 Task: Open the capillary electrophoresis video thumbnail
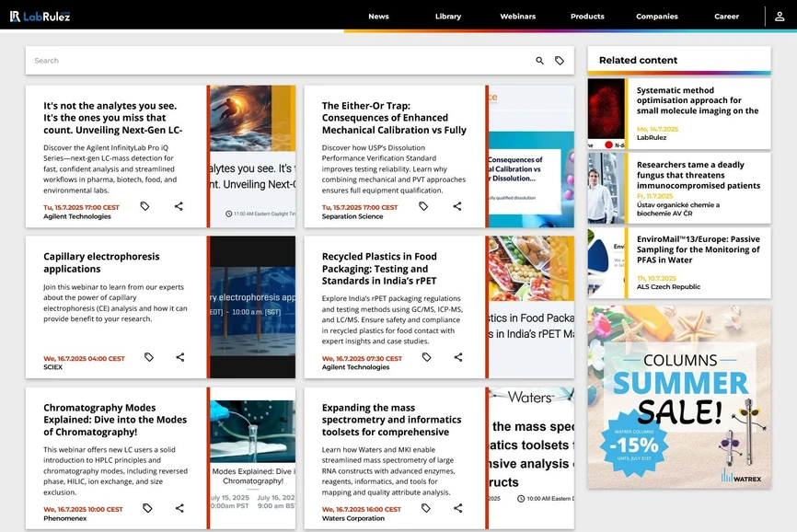point(252,306)
